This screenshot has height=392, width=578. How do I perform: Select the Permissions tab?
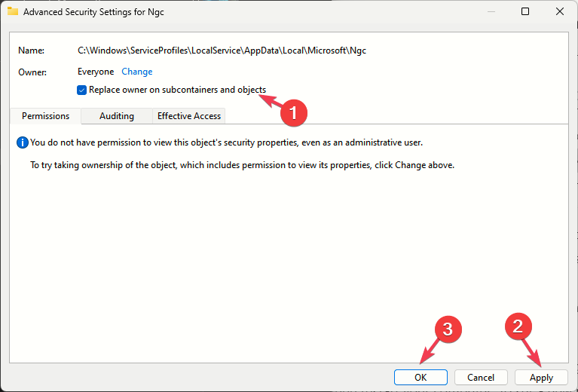(x=45, y=116)
